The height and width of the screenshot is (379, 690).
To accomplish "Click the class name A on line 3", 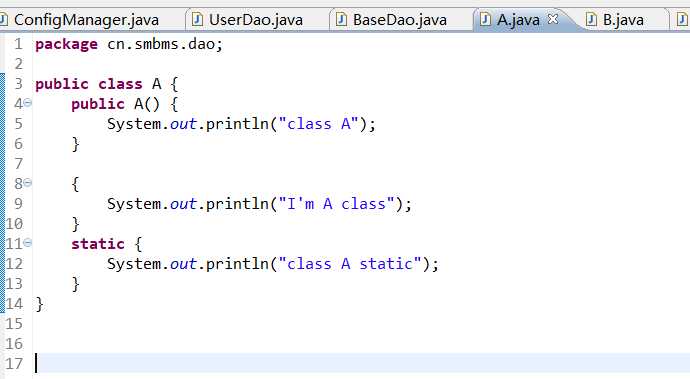I will [157, 84].
